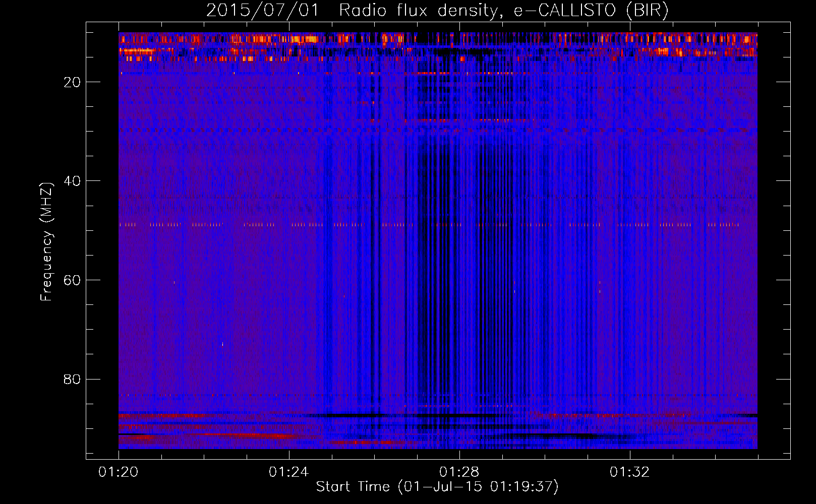816x504 pixels.
Task: Click the 'Start Time (01-Jul-15 01:19:37)' axis label
Action: pos(437,487)
